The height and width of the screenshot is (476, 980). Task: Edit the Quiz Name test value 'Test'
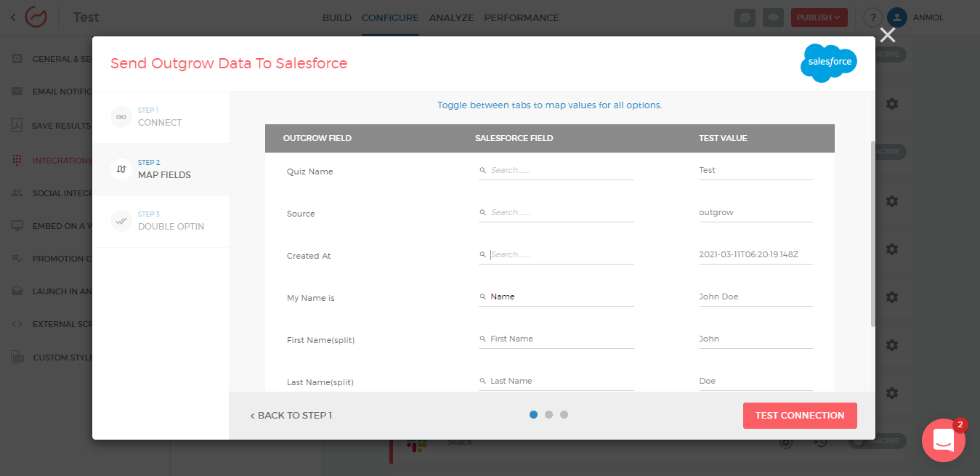[756, 171]
